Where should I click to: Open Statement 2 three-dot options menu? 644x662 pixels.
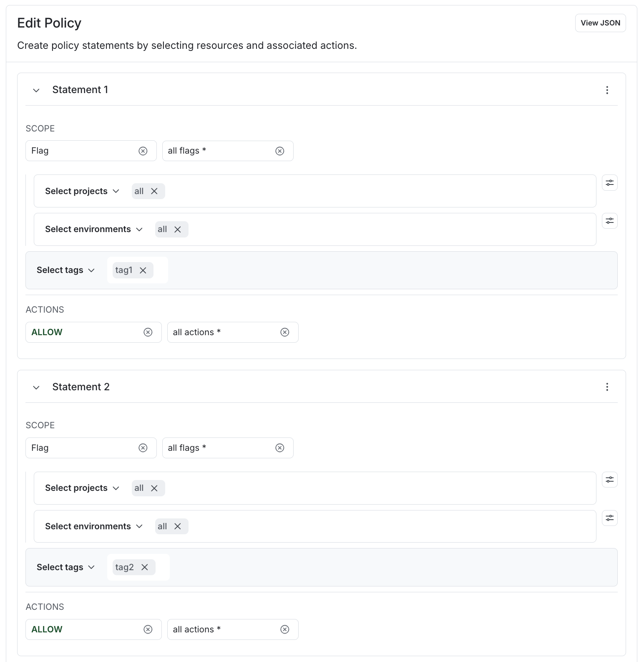(607, 387)
